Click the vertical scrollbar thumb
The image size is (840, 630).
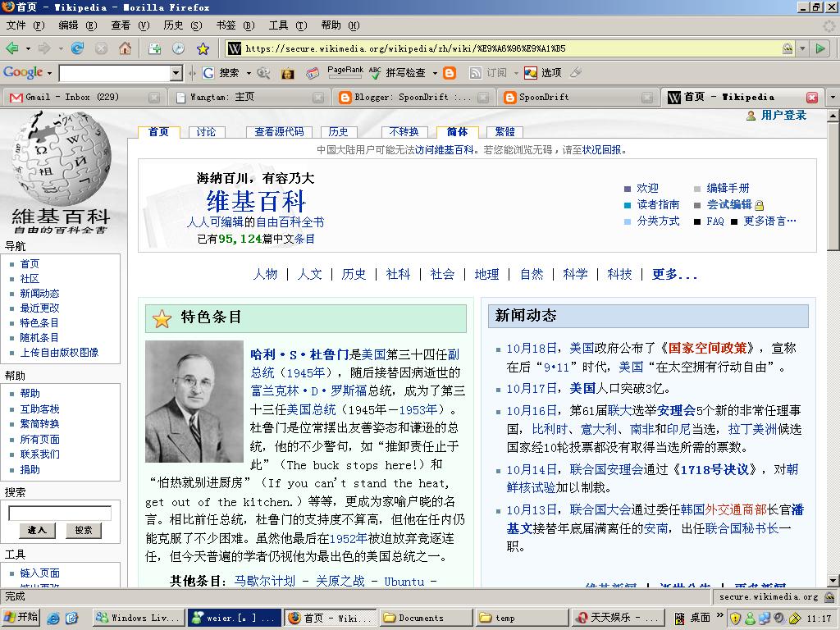click(833, 186)
